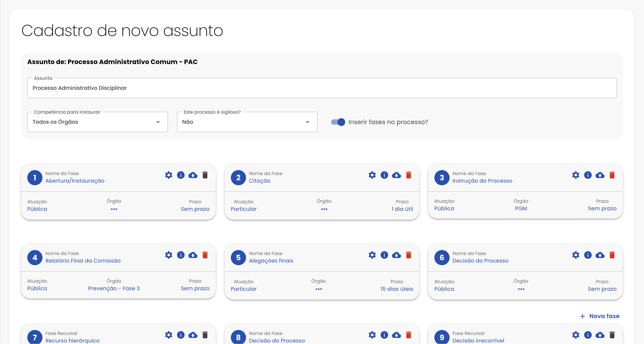Show info for Relatório Final da Comissão
The width and height of the screenshot is (644, 344).
click(181, 255)
